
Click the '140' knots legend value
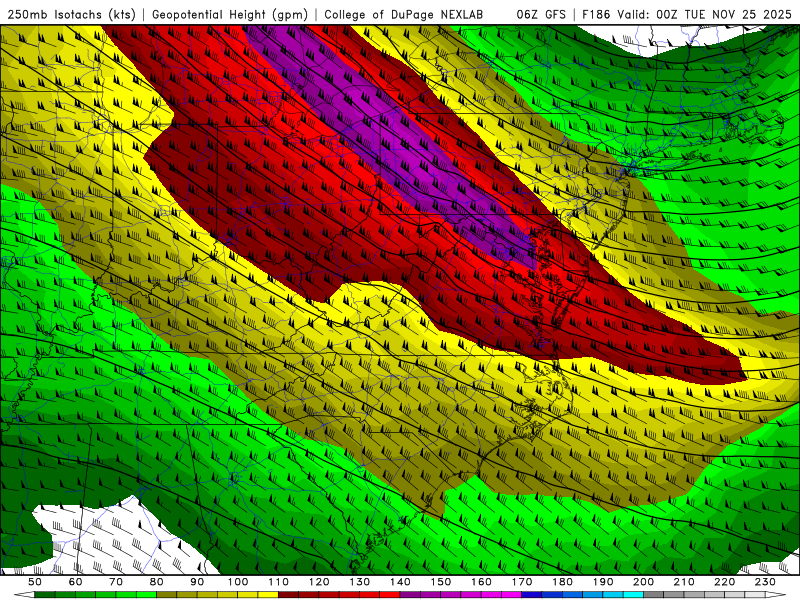(x=400, y=582)
